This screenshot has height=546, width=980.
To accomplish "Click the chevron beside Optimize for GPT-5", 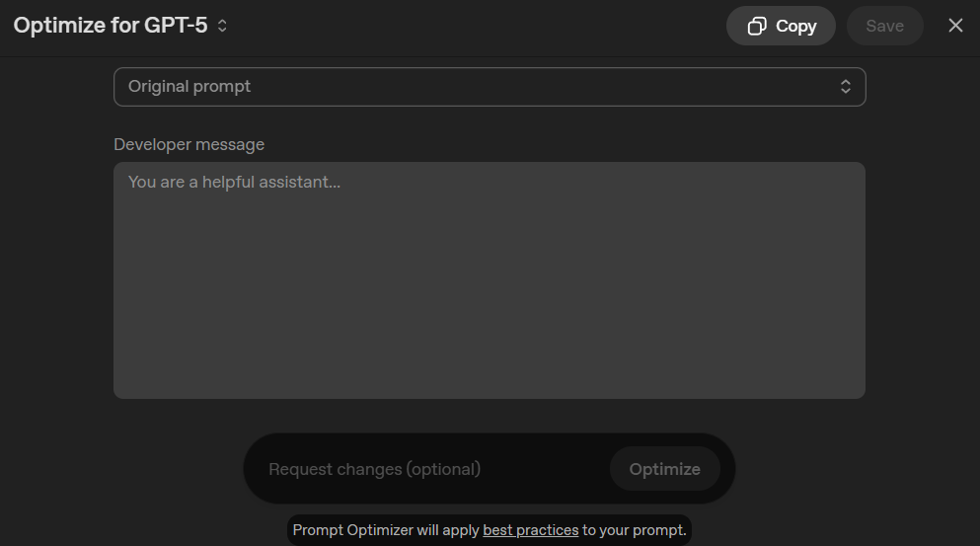I will tap(222, 27).
